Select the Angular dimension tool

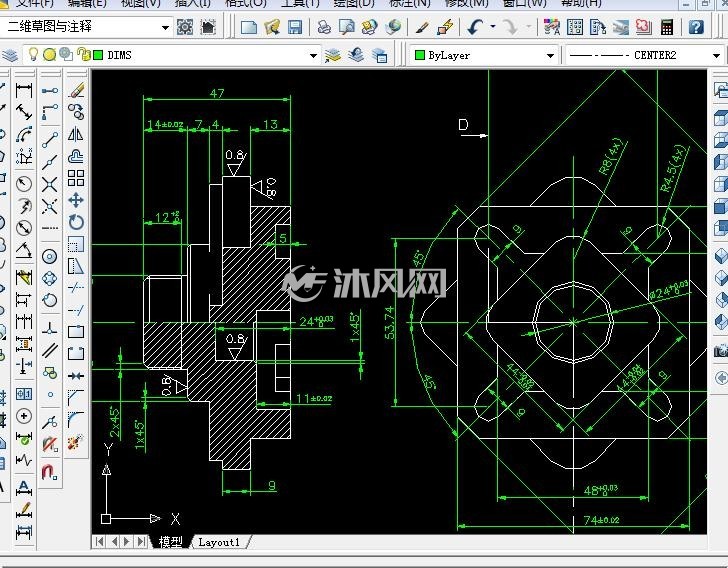(24, 250)
